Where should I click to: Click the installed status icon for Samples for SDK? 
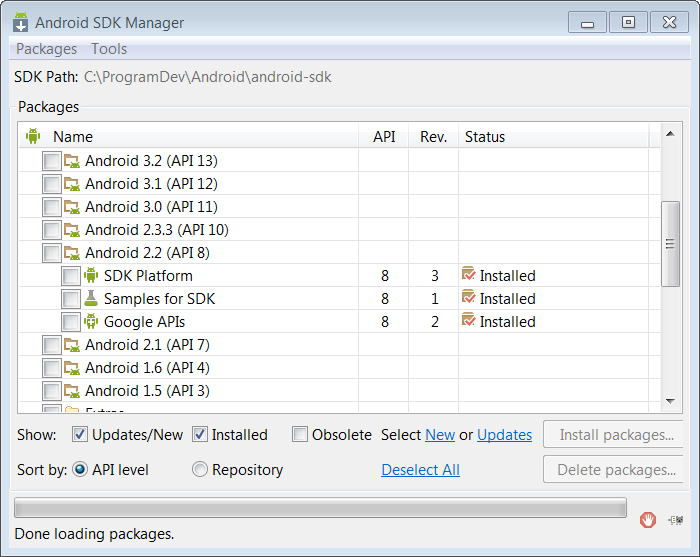468,297
